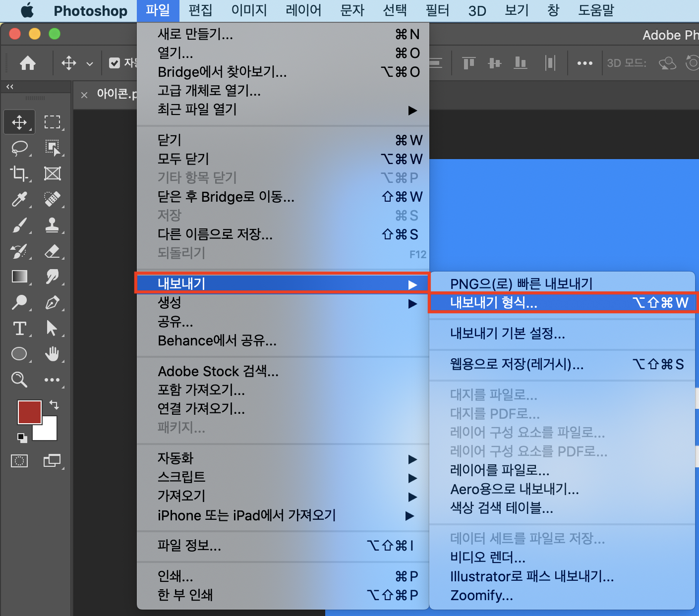Click the Quick Mask mode icon
This screenshot has width=699, height=616.
19,461
